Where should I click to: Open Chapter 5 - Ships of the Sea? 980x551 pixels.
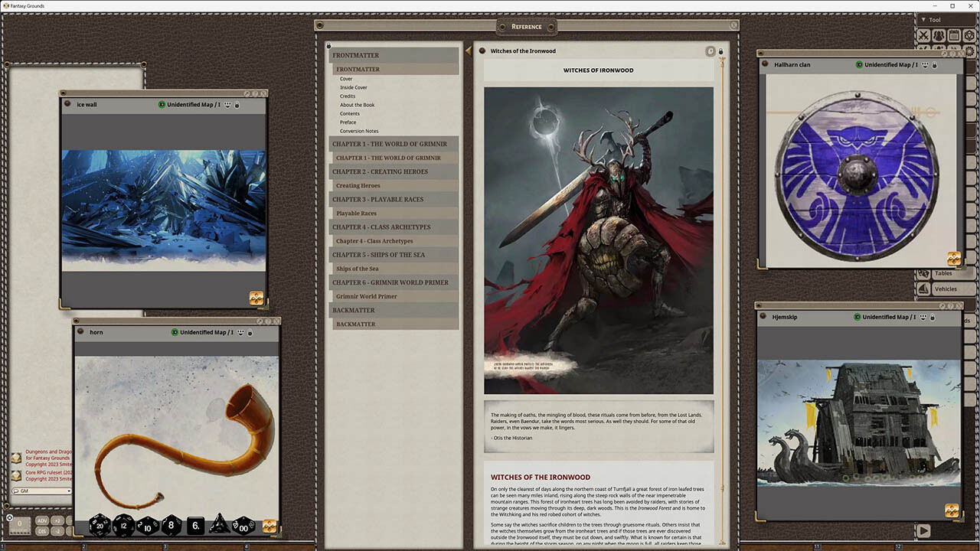[x=378, y=255]
